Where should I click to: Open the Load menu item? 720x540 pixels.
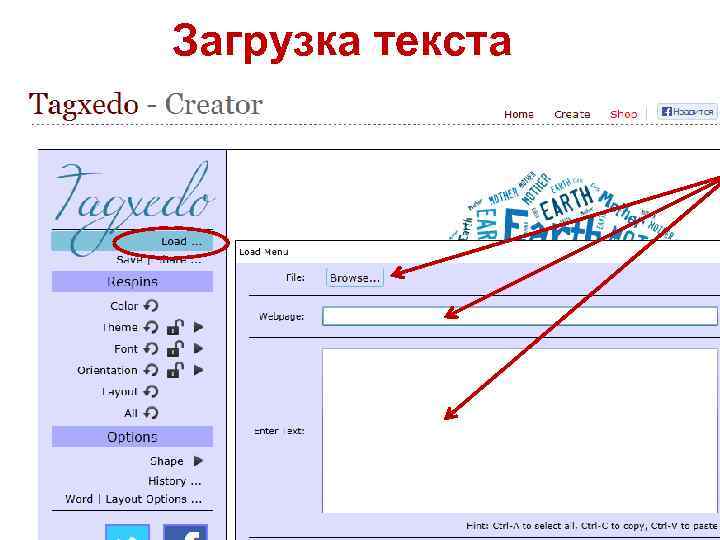(x=181, y=242)
